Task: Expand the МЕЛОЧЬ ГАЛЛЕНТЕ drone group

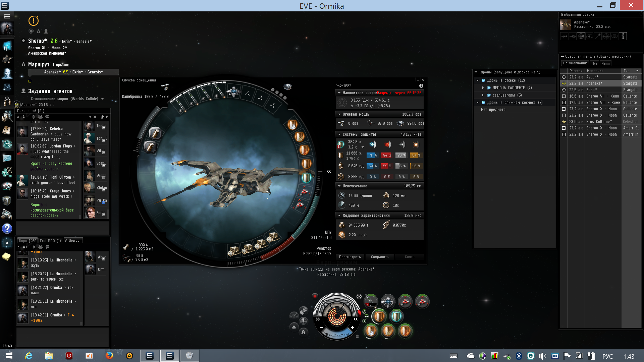Action: point(483,88)
